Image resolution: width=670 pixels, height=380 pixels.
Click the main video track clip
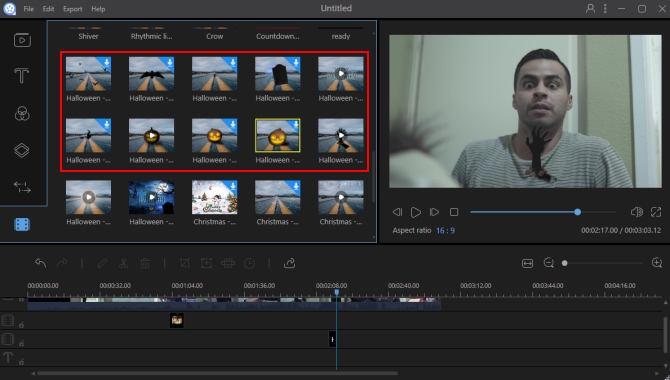pyautogui.click(x=234, y=304)
